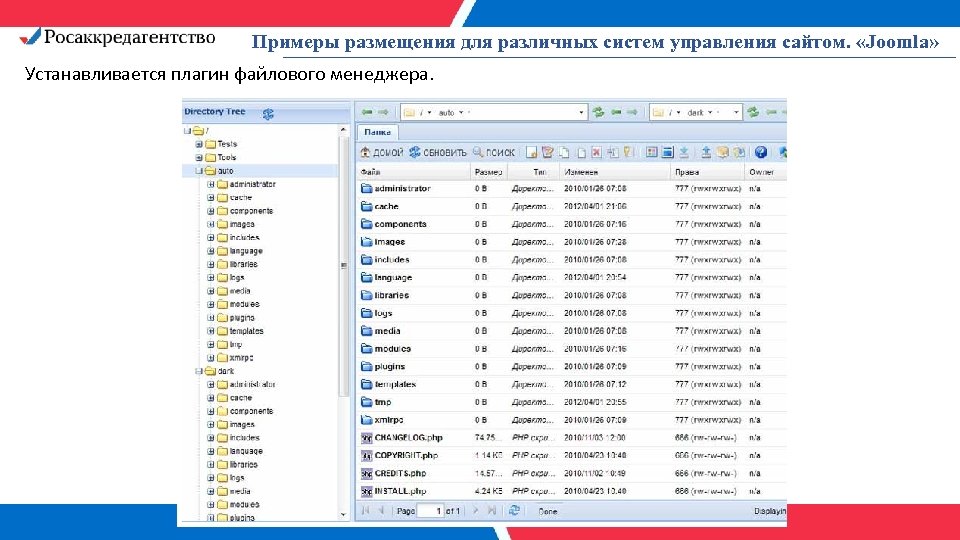Collapse the auto folder in tree
The width and height of the screenshot is (960, 540).
tap(198, 171)
